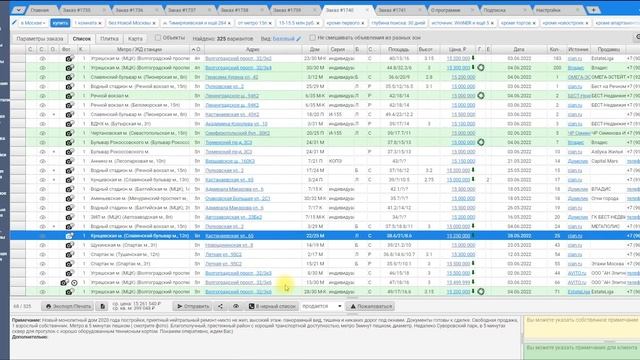Viewport: 640px width, 360px height.
Task: Open photos icon for the ЗИЛ row
Action: (x=69, y=217)
